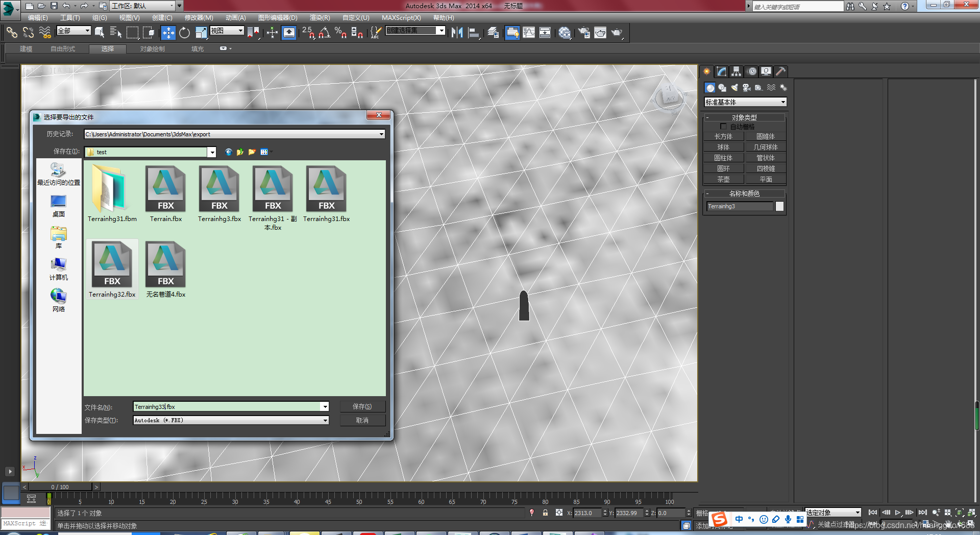Select the Space Warps category icon
Image resolution: width=980 pixels, height=535 pixels.
tap(771, 88)
